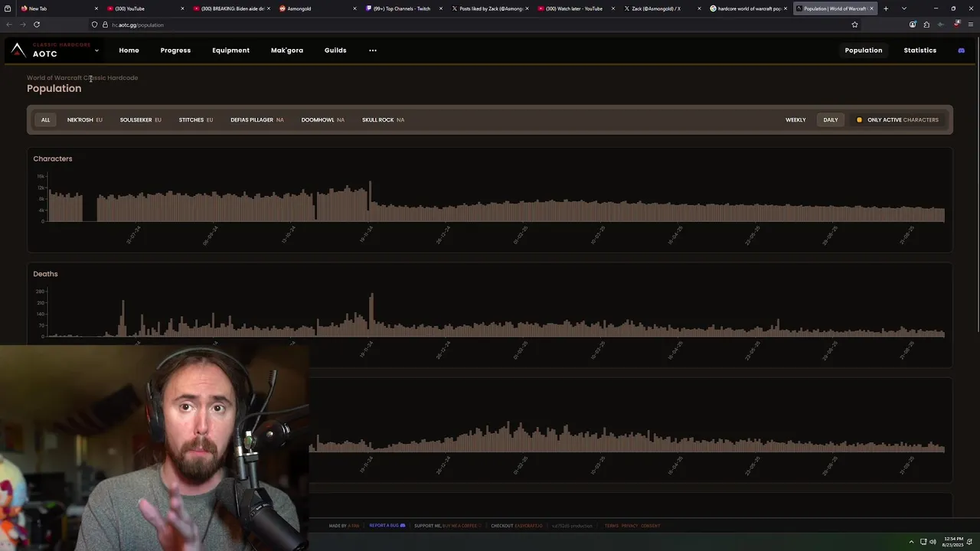Open a new browser tab with plus

click(886, 8)
